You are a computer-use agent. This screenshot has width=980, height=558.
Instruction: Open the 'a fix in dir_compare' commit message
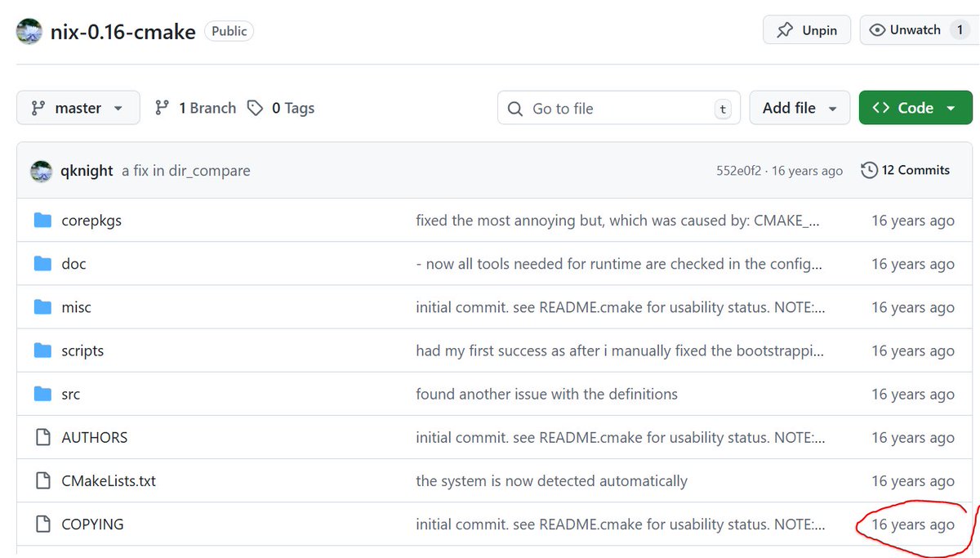[186, 171]
